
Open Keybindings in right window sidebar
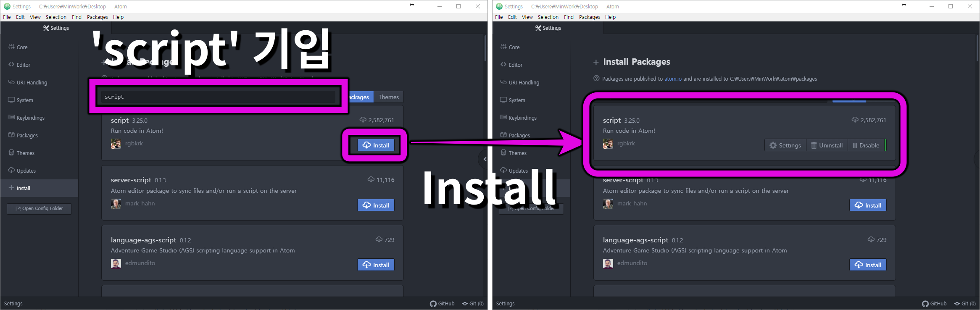point(518,118)
